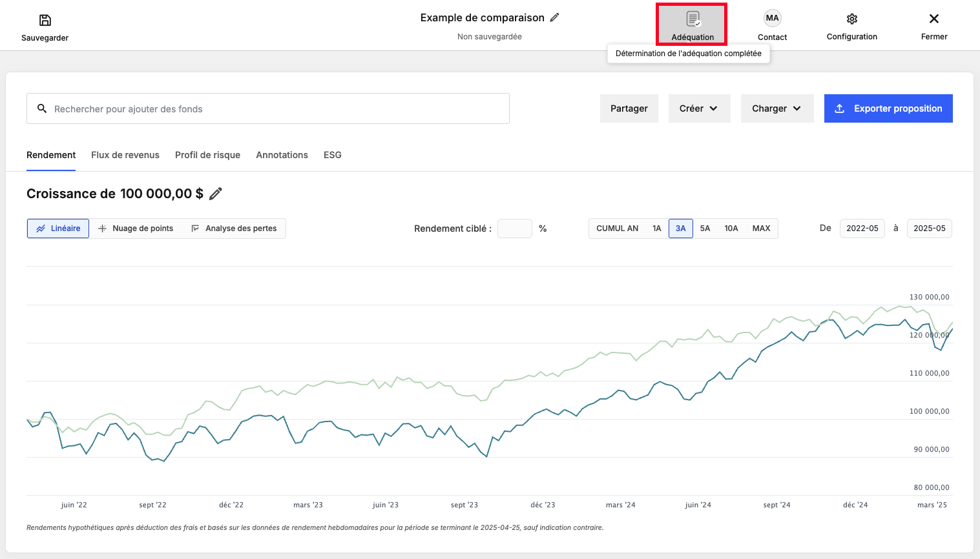Click the 110 000,00 axis label
980x559 pixels.
[x=930, y=373]
